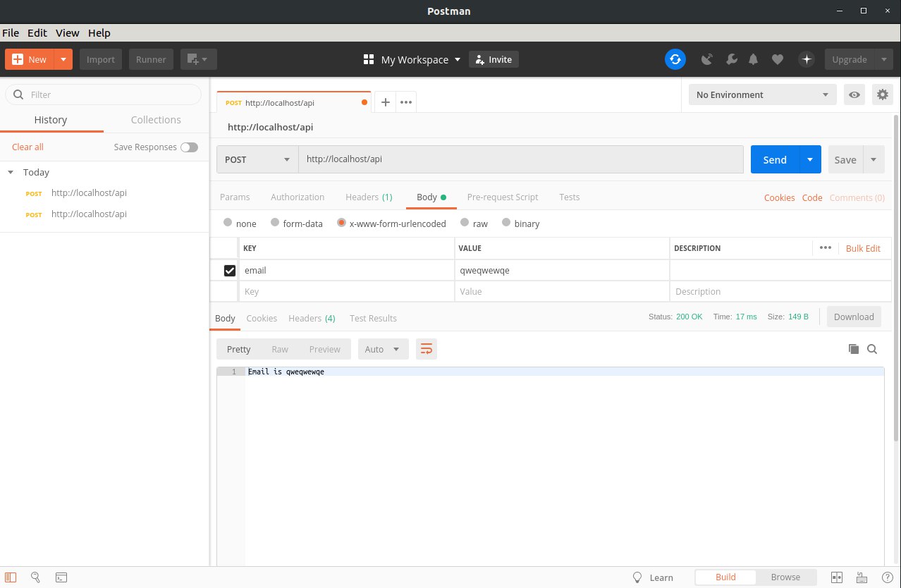This screenshot has height=588, width=901.
Task: Open Find and Replace icon in status bar
Action: tap(36, 577)
